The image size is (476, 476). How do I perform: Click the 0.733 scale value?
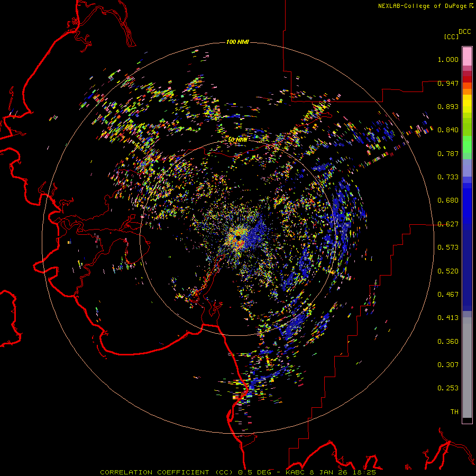point(448,177)
